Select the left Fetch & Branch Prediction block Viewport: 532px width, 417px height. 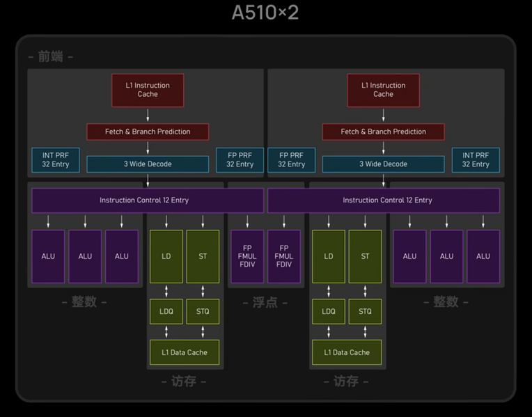(148, 132)
